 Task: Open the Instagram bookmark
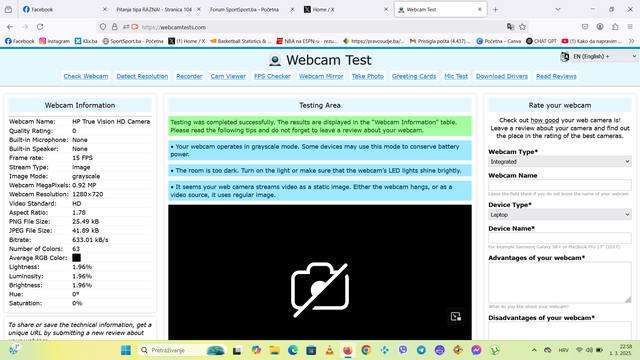click(54, 41)
